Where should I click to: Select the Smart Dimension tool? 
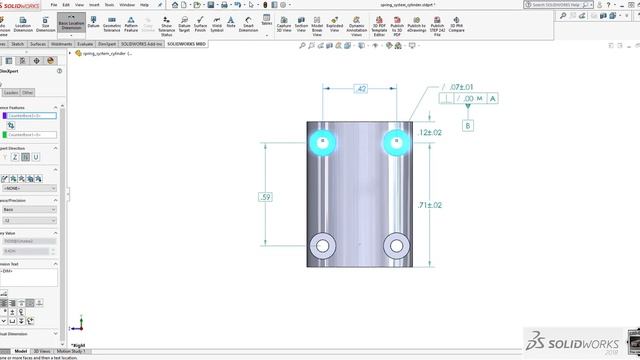point(248,24)
